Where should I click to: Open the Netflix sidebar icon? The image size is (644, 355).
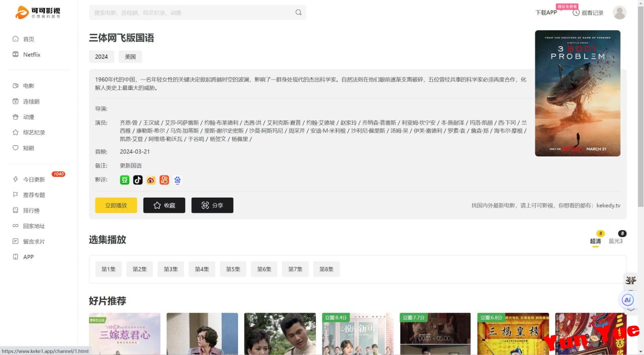point(16,54)
